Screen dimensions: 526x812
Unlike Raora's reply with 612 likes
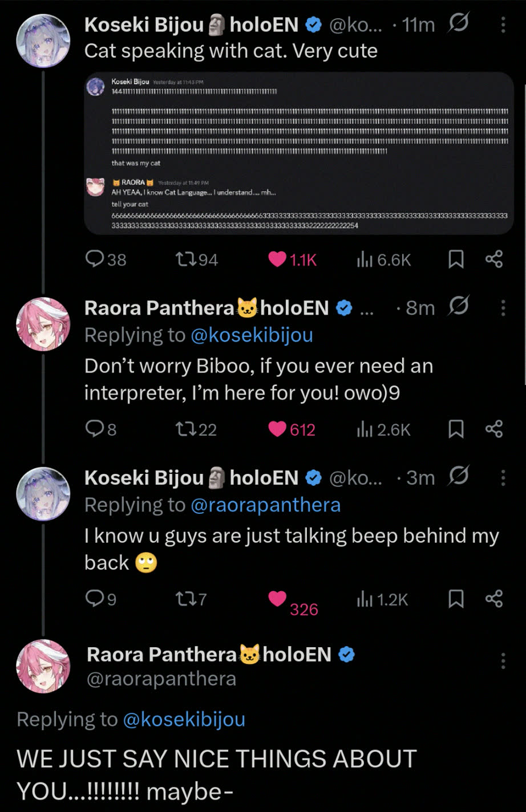(277, 429)
